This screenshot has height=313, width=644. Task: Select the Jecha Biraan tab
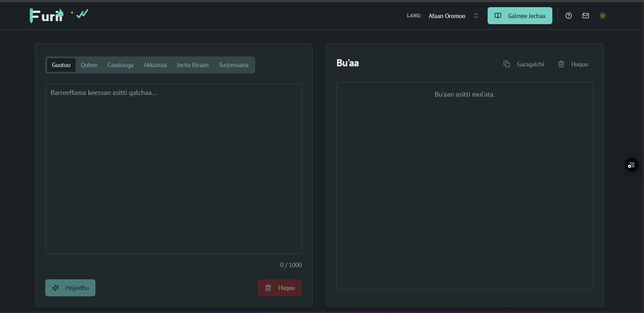[x=192, y=65]
